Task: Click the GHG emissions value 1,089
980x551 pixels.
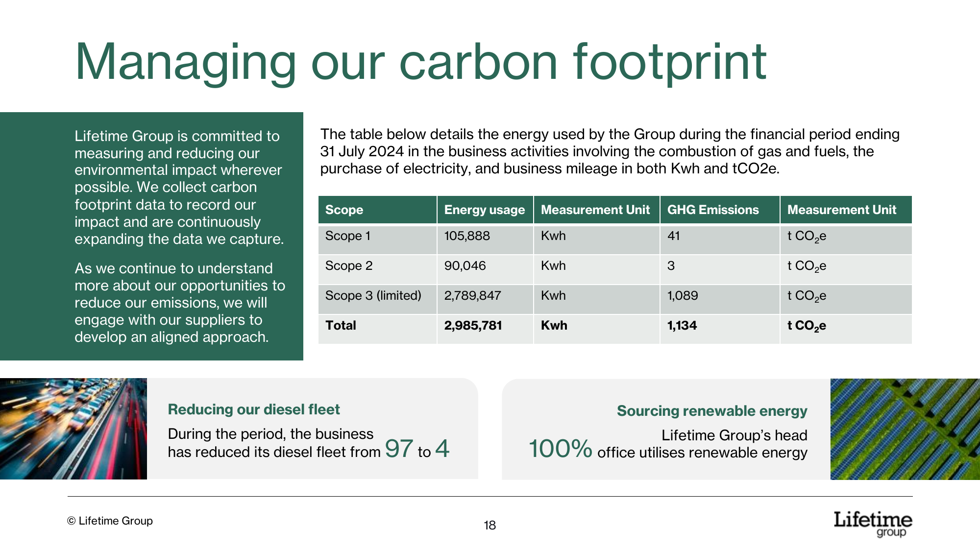Action: (x=683, y=295)
